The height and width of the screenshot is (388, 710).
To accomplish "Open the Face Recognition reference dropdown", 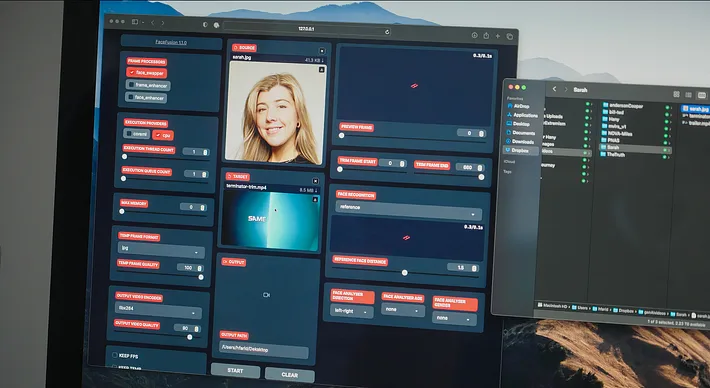I will [x=408, y=209].
